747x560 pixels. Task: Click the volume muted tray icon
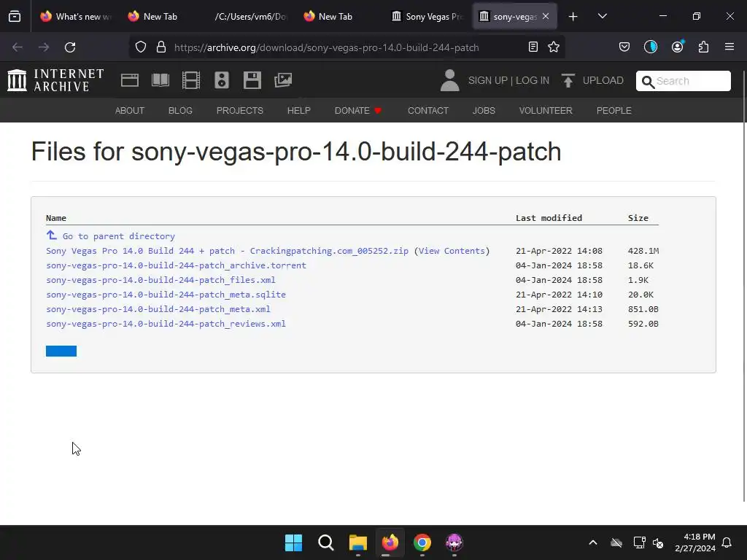click(x=658, y=542)
